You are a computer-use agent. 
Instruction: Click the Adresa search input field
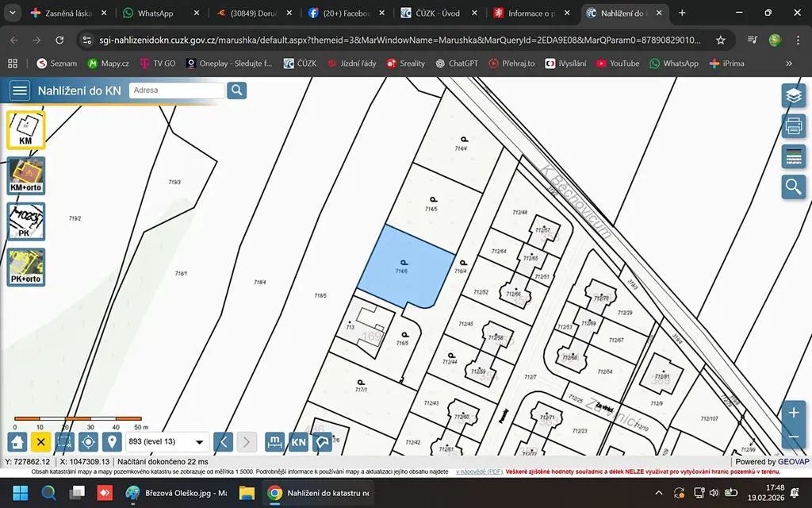[x=176, y=90]
